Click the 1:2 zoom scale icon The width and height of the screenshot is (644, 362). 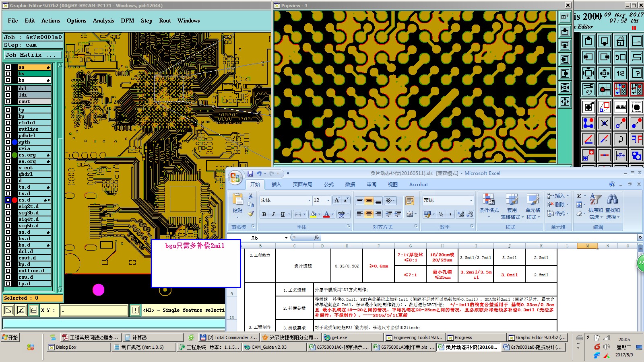tap(620, 73)
